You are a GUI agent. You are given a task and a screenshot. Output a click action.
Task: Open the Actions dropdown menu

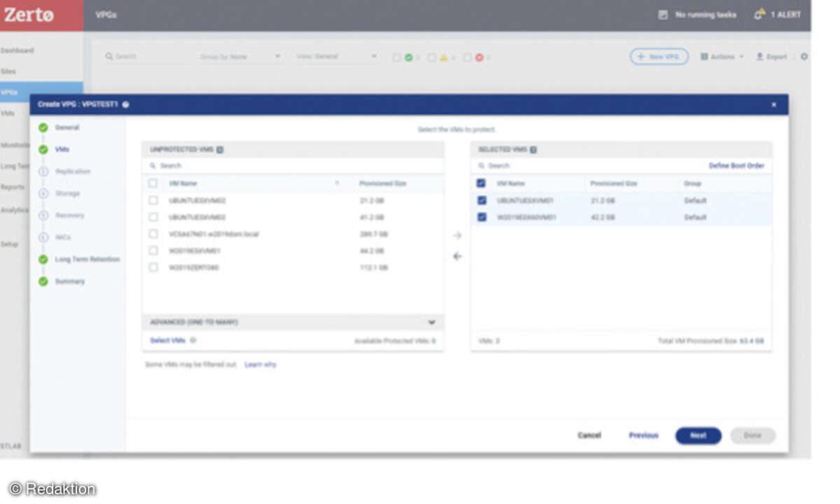point(722,57)
